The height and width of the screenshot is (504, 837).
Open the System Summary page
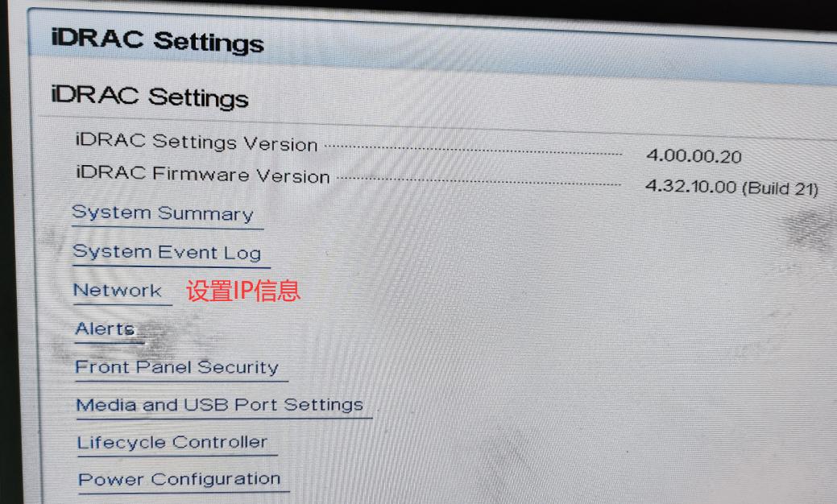(163, 213)
